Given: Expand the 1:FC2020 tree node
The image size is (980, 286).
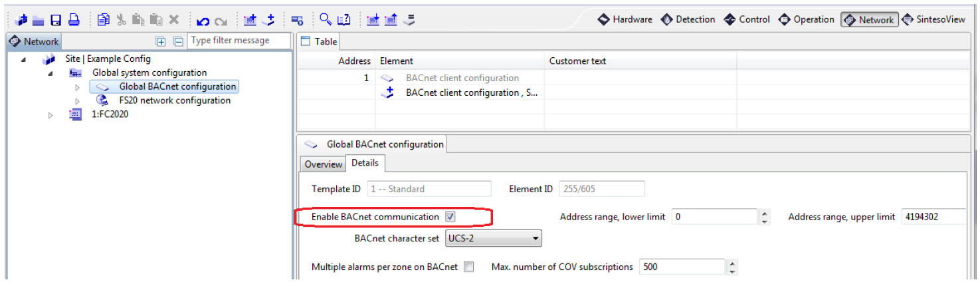Looking at the screenshot, I should pos(50,115).
